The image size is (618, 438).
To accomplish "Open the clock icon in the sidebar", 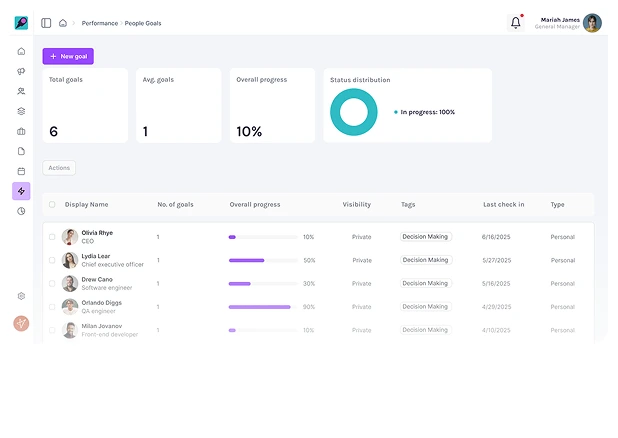I will point(21,211).
